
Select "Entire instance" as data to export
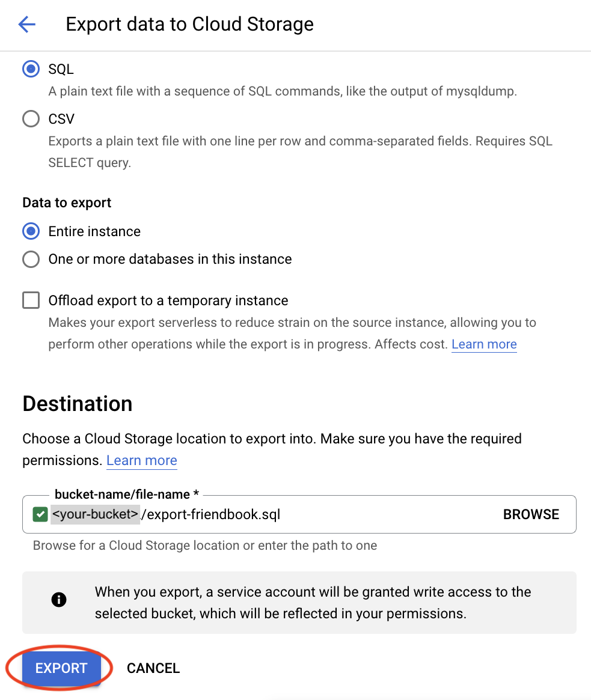click(x=31, y=231)
